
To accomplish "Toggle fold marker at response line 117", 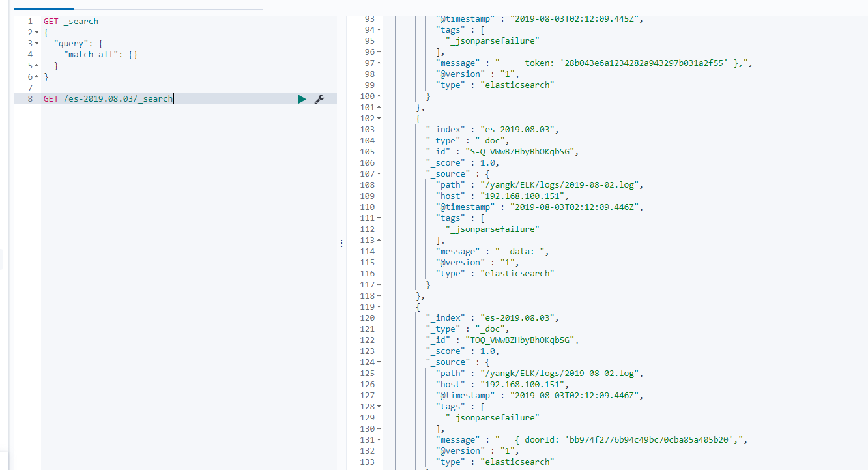I will click(379, 284).
